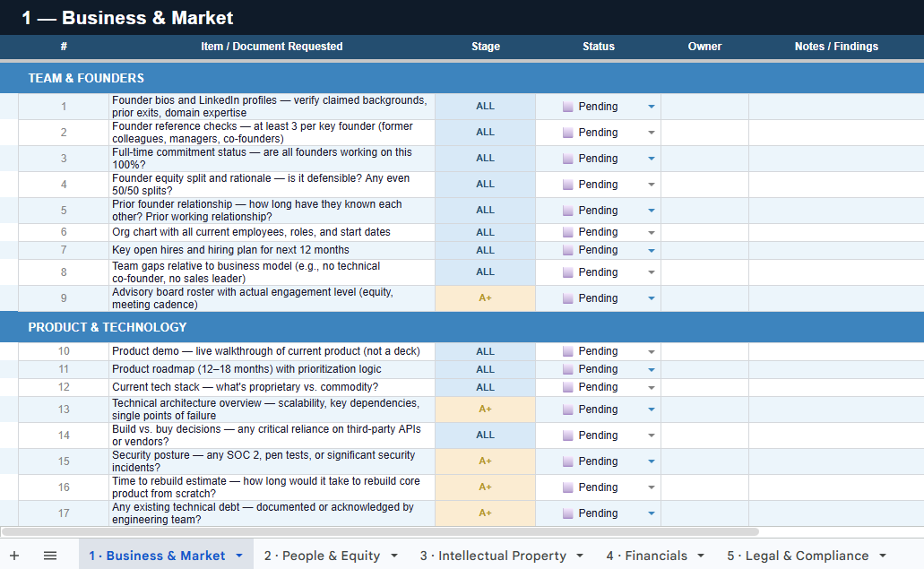Add a new sheet with plus icon
Screen dimensions: 924x569
point(14,556)
